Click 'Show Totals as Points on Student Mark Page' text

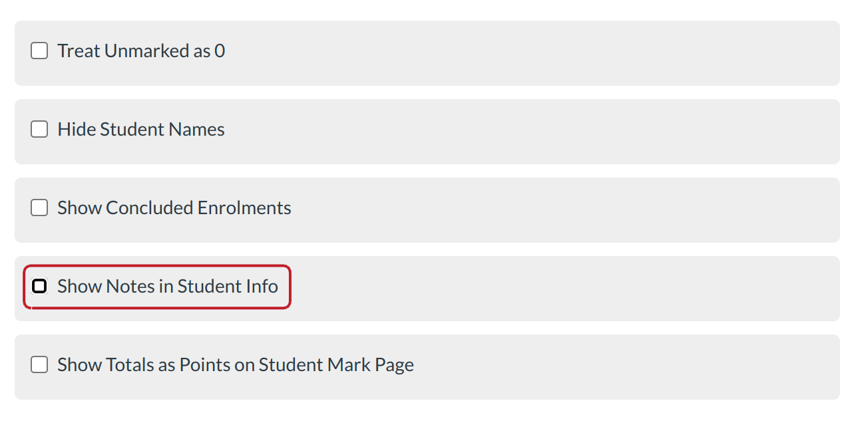(235, 365)
